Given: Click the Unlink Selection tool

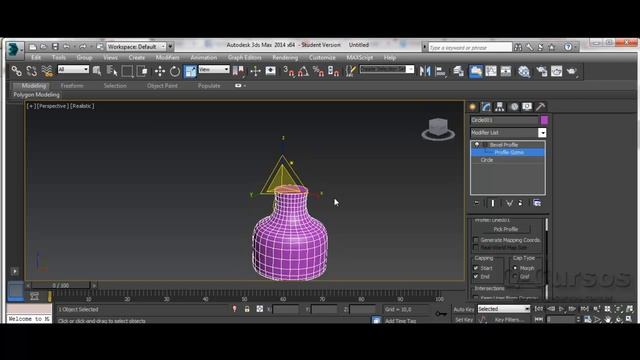Looking at the screenshot, I should [31, 71].
